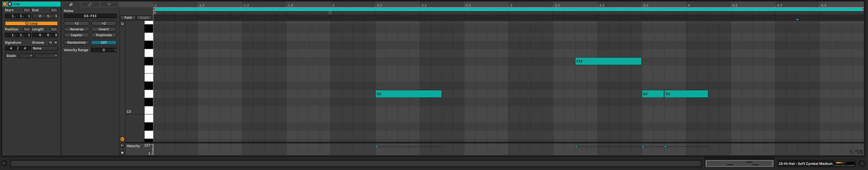The image size is (868, 170).
Task: Select the F#3 note in piano roll
Action: (608, 61)
